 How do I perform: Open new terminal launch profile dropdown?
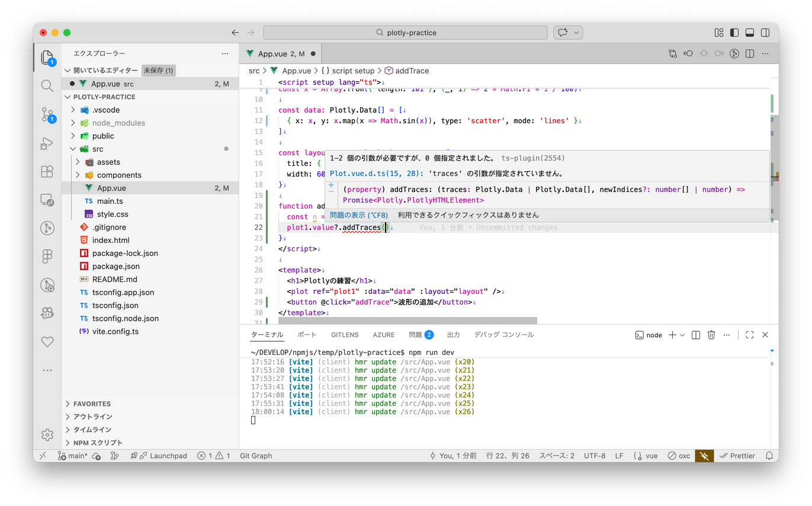(x=682, y=335)
